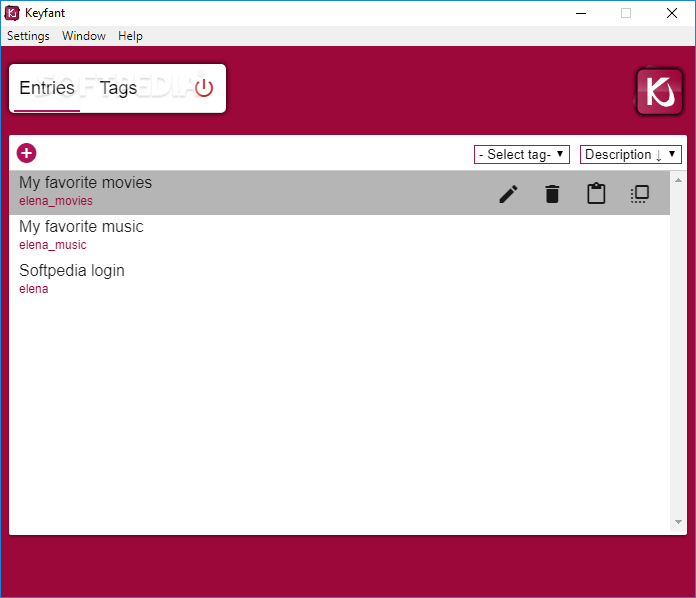The image size is (696, 598).
Task: Add a new entry with plus icon
Action: (27, 153)
